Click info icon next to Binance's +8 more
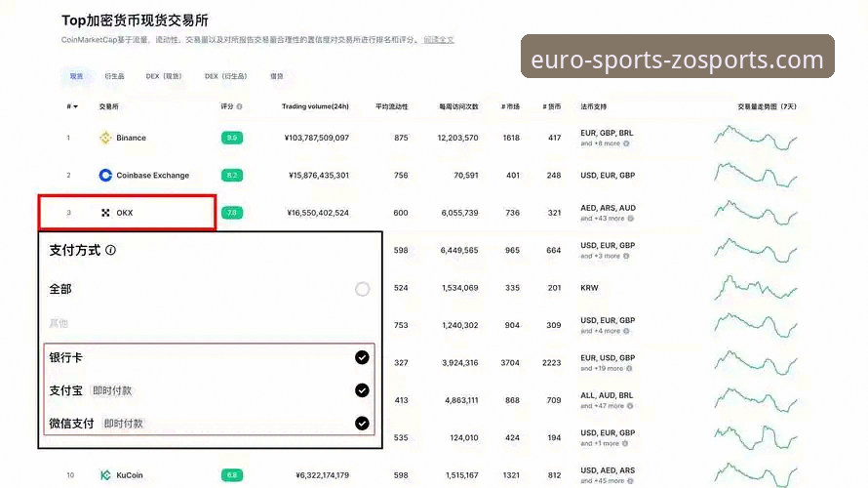Screen dimensions: 868x488 626,143
